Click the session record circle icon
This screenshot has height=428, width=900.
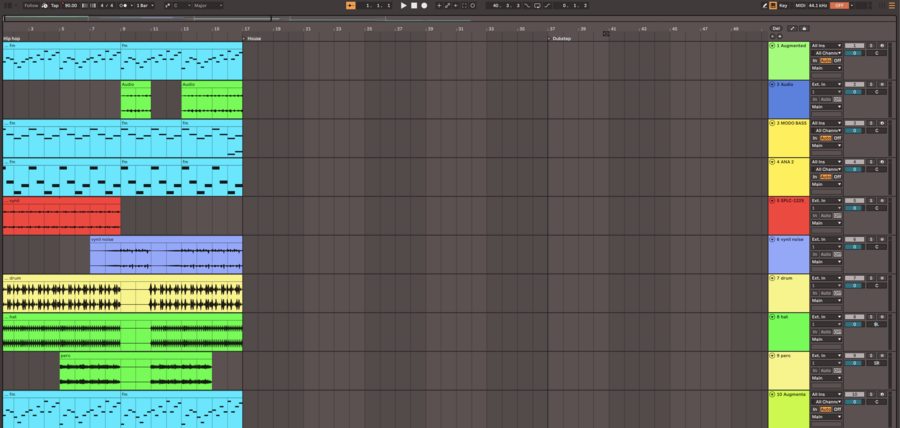pyautogui.click(x=473, y=6)
